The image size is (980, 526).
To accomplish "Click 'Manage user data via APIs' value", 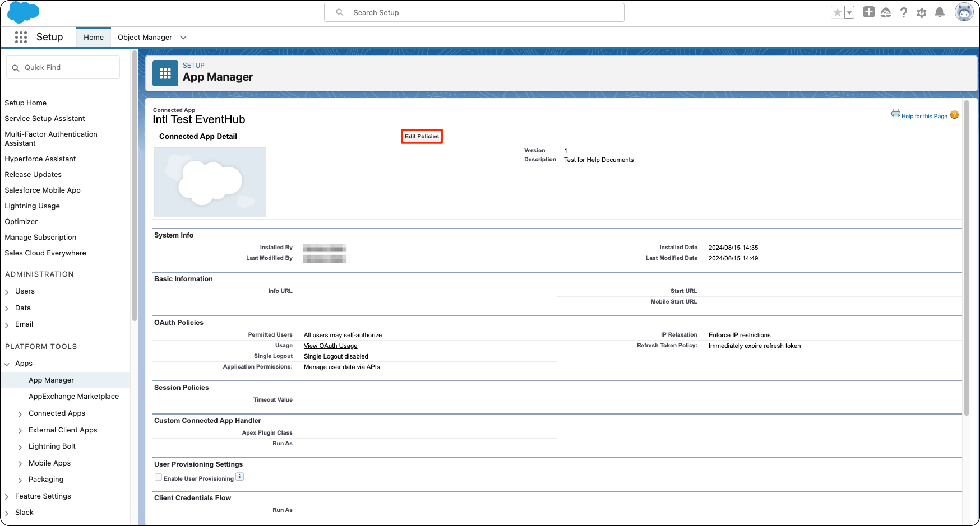I will [342, 367].
